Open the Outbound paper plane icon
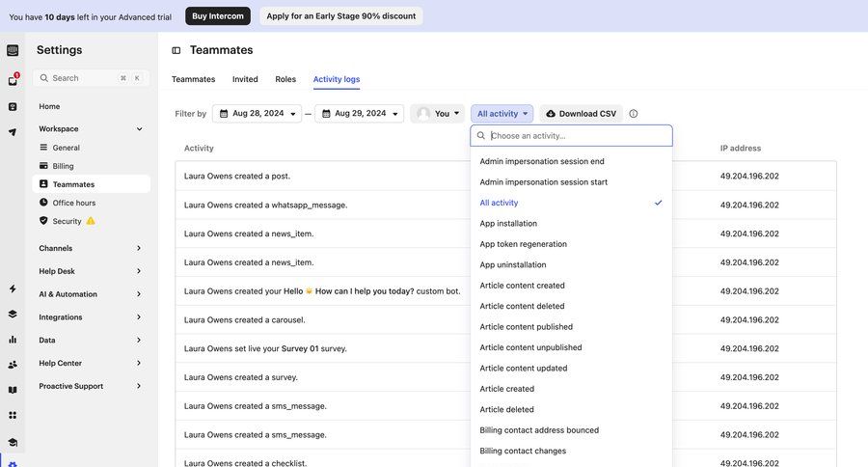 click(x=13, y=132)
